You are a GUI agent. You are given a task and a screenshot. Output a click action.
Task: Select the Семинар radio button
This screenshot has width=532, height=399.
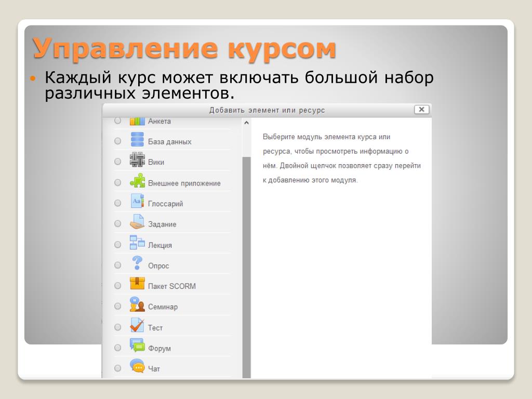tap(118, 307)
